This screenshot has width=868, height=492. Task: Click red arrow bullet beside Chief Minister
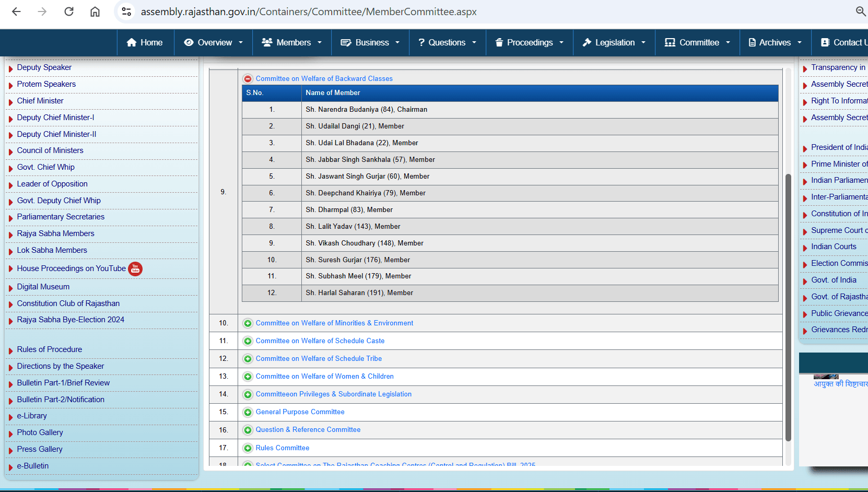click(x=10, y=102)
